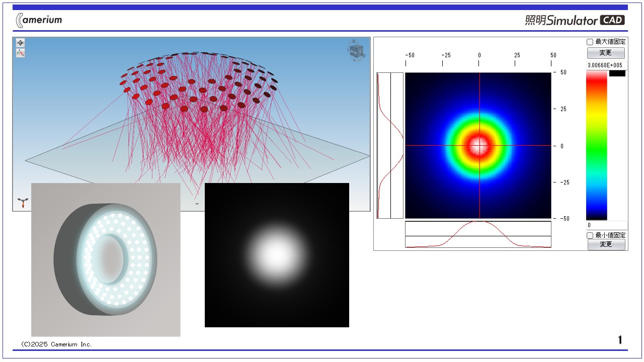Click the horizontal profile graph below heat map
644x362 pixels.
coord(478,234)
